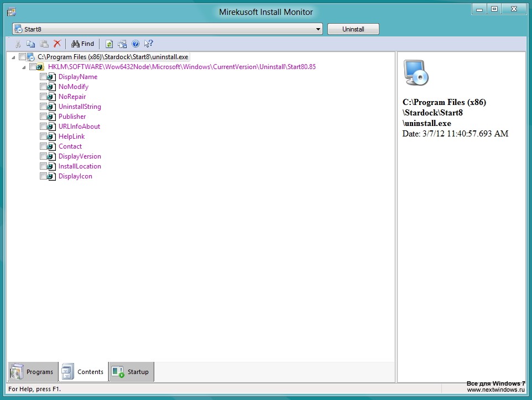Viewport: 532px width, 400px height.
Task: Tick the checkbox for the uninstall.exe root row
Action: coord(22,56)
